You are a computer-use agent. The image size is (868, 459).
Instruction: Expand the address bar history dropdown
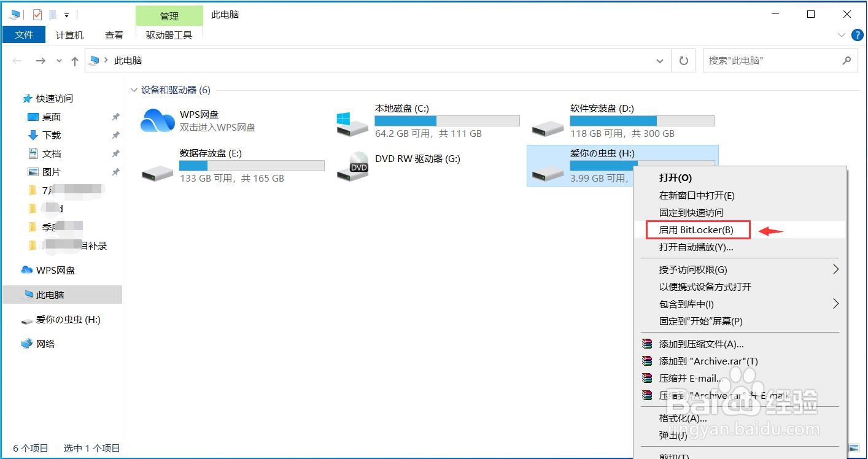pos(660,61)
